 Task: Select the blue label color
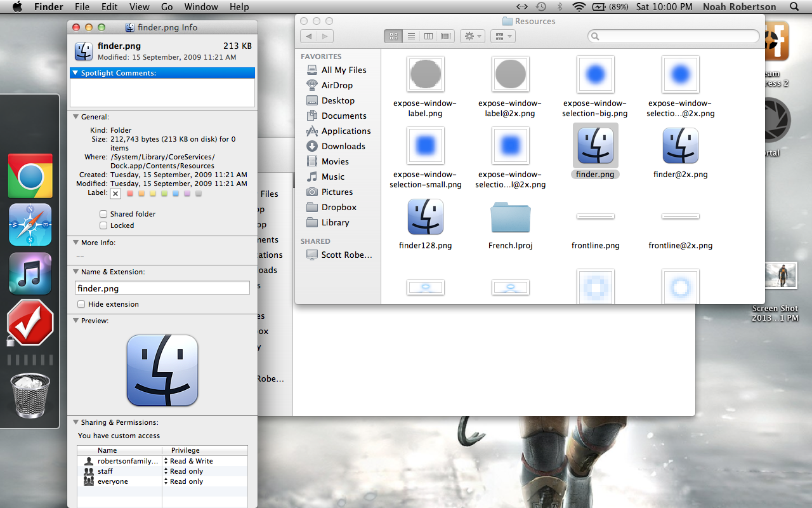tap(176, 193)
